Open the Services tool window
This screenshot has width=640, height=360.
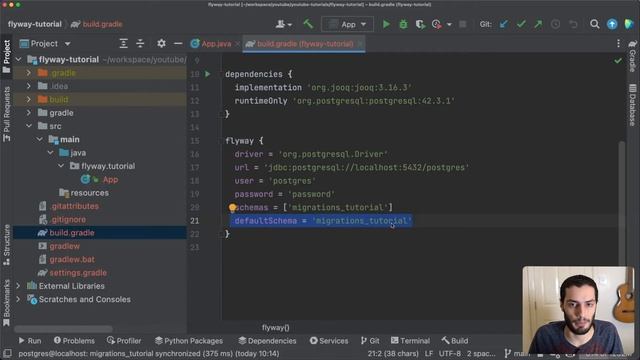pos(329,340)
